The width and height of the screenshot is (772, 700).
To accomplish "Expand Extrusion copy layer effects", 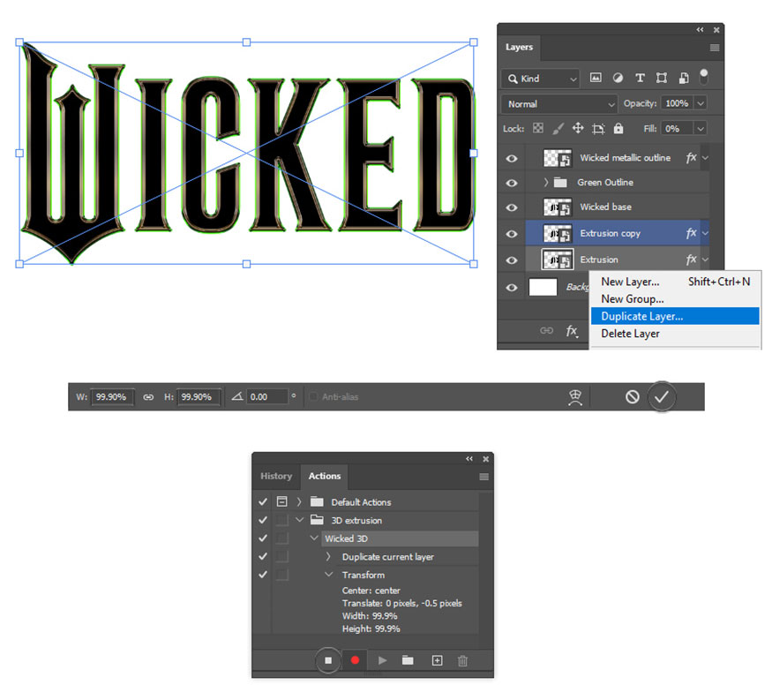I will tap(706, 233).
